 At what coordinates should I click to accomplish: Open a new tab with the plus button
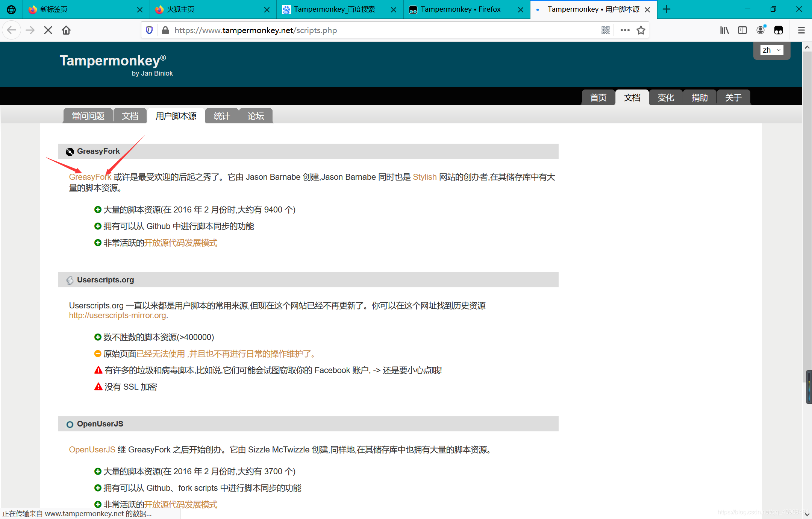666,9
